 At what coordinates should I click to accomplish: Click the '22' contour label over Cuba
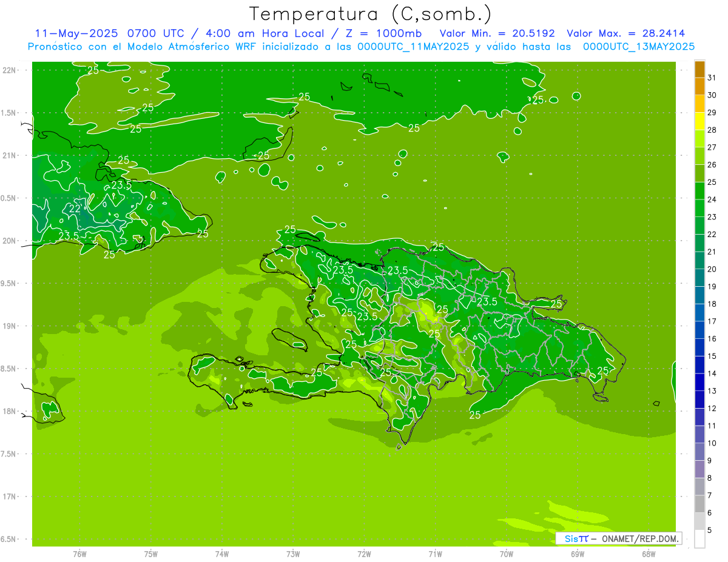point(75,209)
